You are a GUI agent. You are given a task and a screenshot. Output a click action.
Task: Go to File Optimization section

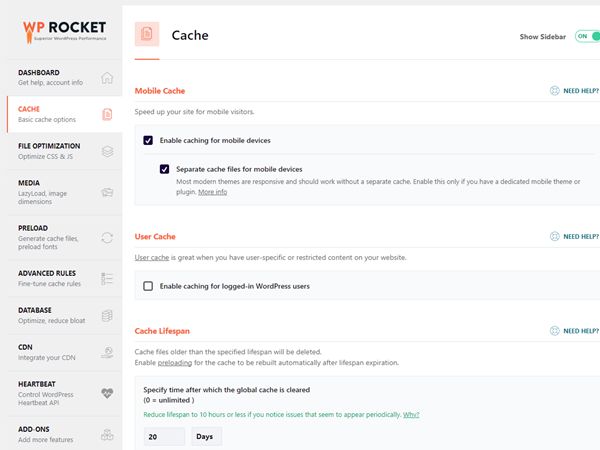(x=64, y=151)
